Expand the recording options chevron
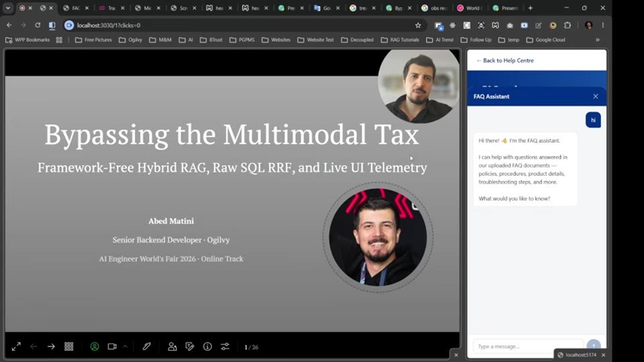The width and height of the screenshot is (644, 362). 125,347
